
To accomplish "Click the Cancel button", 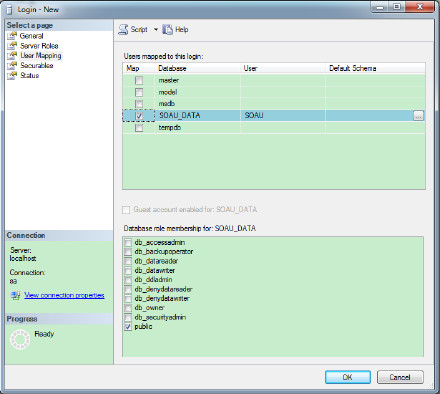I will point(400,377).
